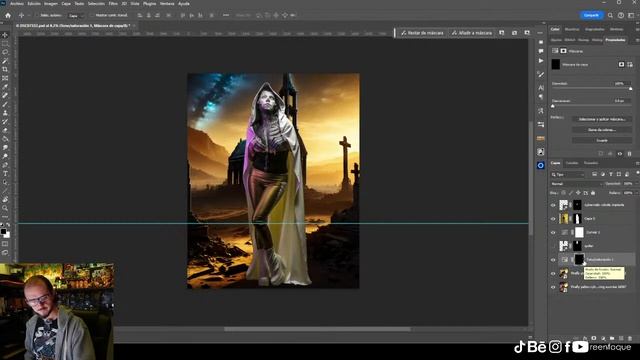This screenshot has width=640, height=360.
Task: Click the Home icon in options bar
Action: pyautogui.click(x=8, y=16)
